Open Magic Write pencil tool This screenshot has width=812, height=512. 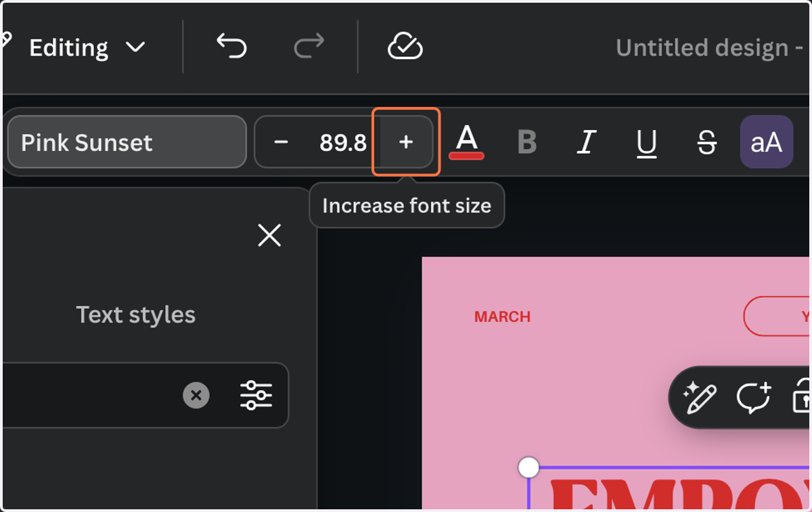[x=699, y=398]
